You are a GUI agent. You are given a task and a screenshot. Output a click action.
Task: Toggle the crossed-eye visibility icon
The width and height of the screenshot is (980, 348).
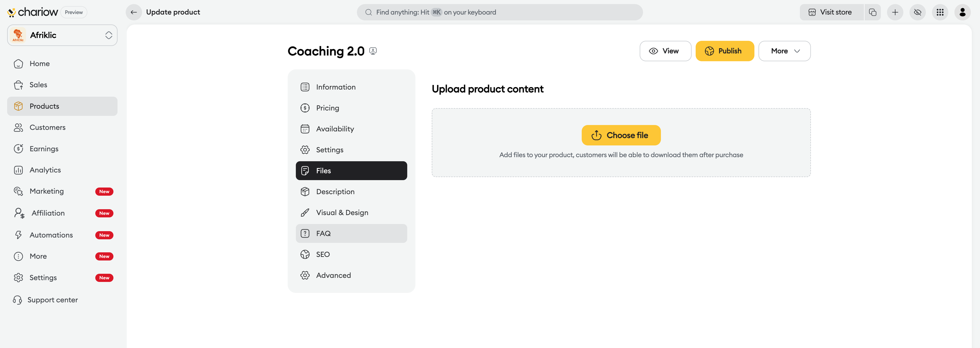918,12
